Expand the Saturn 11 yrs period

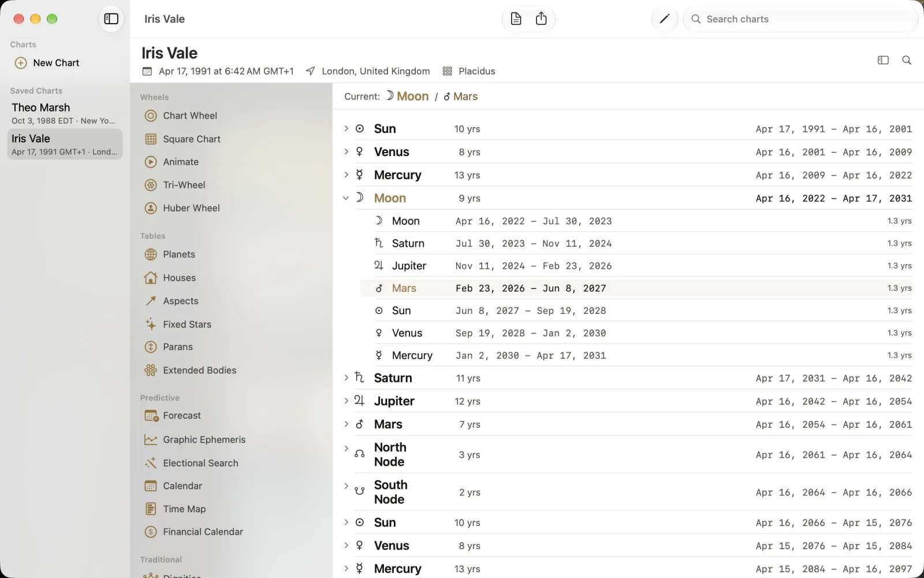(x=346, y=378)
